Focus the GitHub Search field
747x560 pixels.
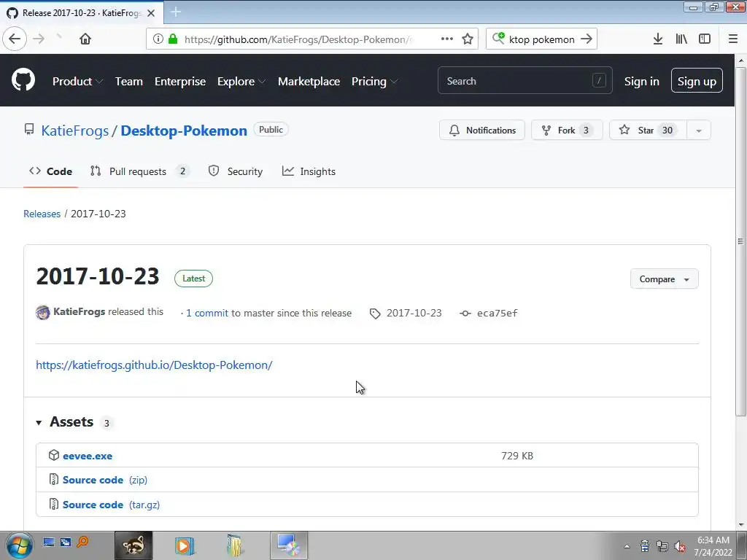[x=525, y=80]
